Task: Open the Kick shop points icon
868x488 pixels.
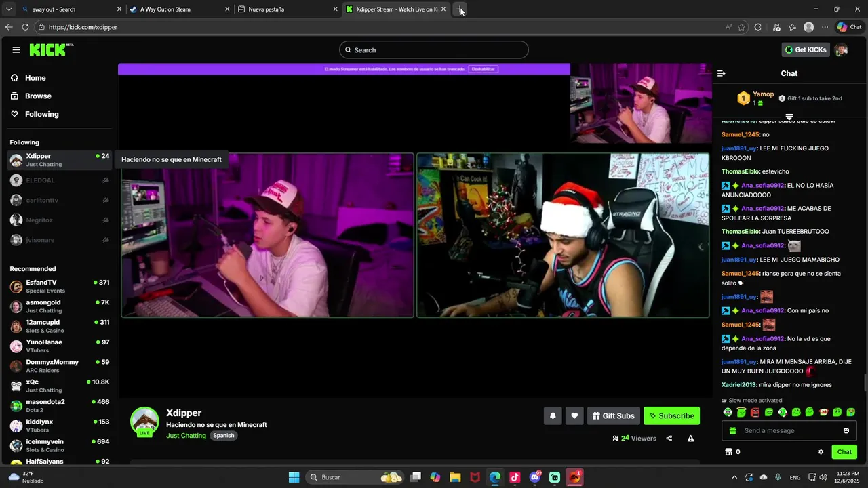Action: coord(729,452)
